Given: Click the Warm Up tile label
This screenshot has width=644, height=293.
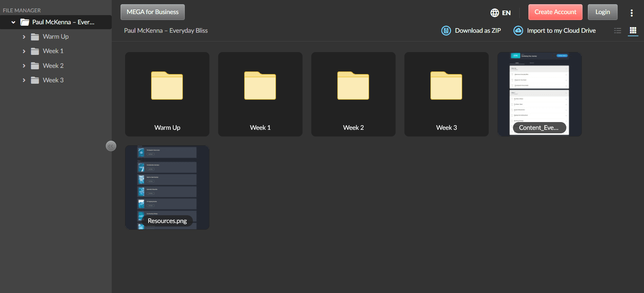Looking at the screenshot, I should tap(167, 128).
